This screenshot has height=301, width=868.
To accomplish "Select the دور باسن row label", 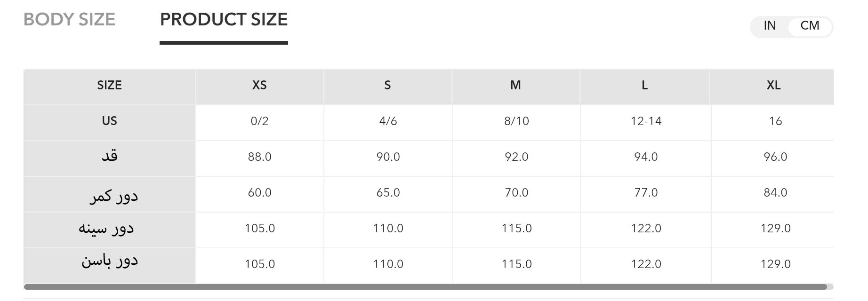I will [x=109, y=261].
